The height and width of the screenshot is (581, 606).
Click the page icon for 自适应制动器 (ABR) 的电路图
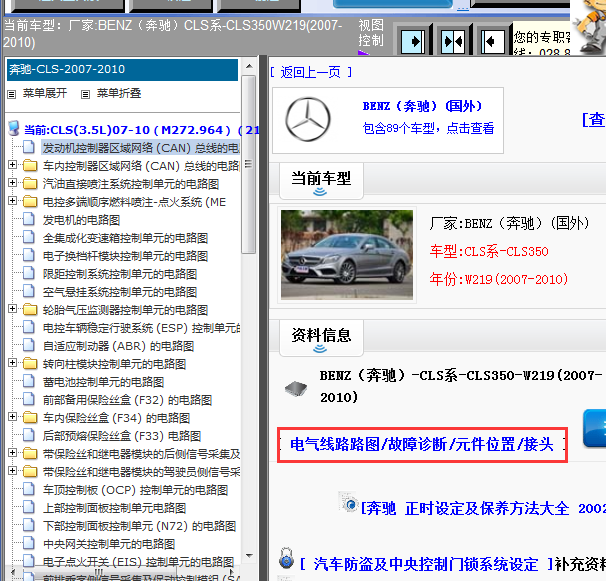click(x=29, y=345)
